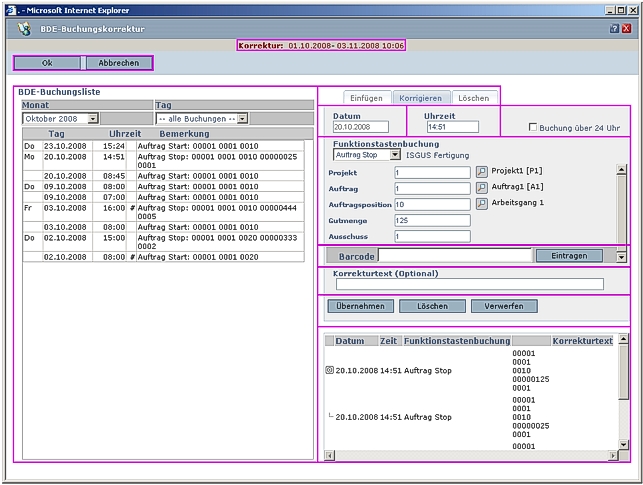Click the Arbeitsgang 1 label
643x485 pixels.
[x=518, y=203]
